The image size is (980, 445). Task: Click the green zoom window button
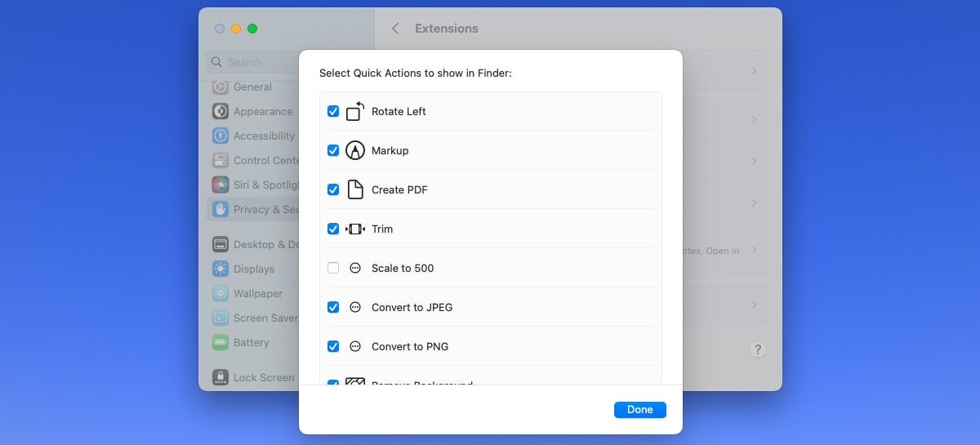(x=252, y=29)
